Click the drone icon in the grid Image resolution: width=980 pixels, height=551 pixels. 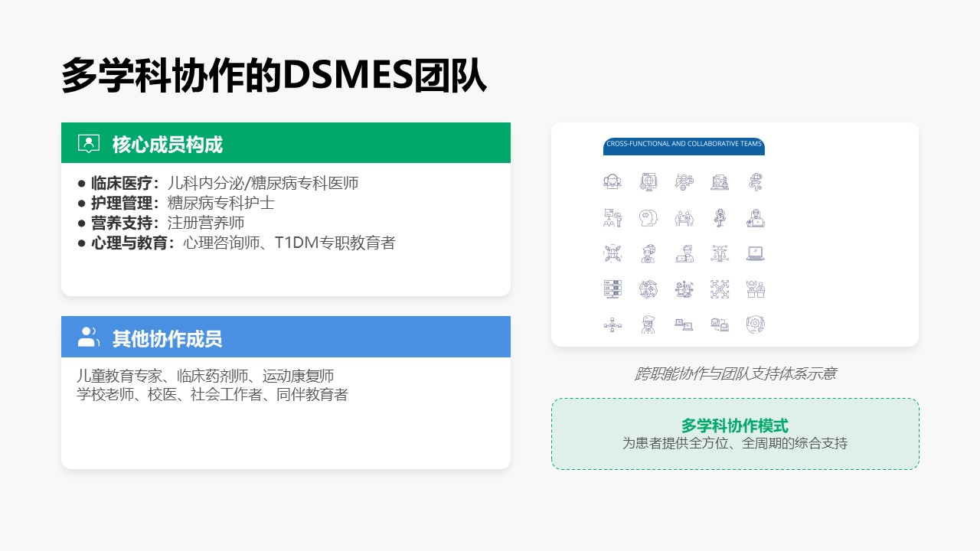point(720,289)
